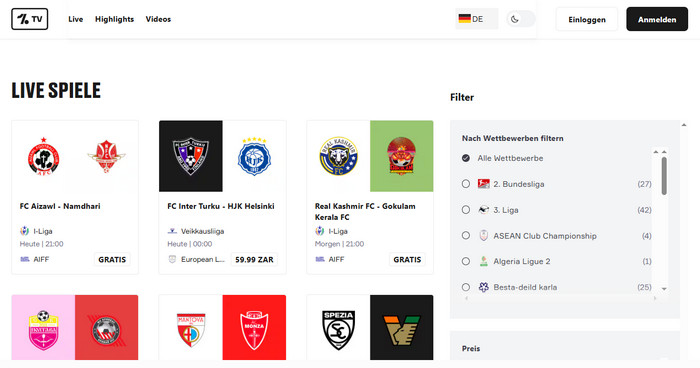Click the FC Inter Turku crest

(x=191, y=156)
